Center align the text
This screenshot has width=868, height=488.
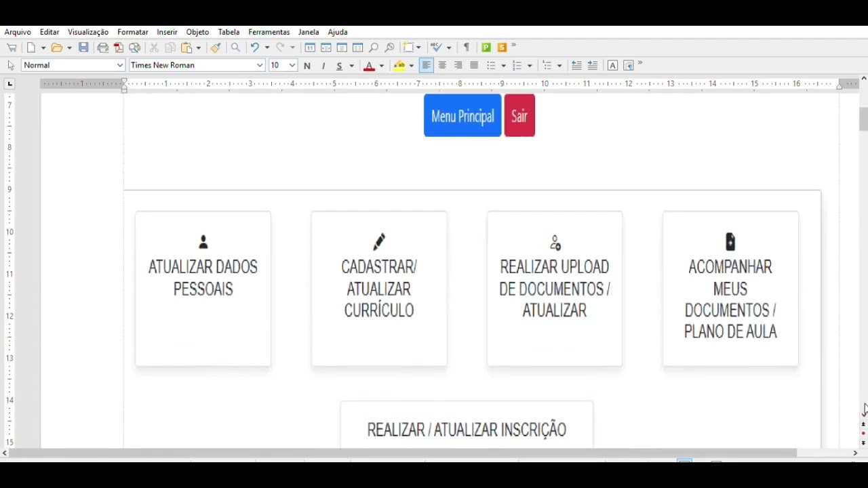pyautogui.click(x=442, y=65)
